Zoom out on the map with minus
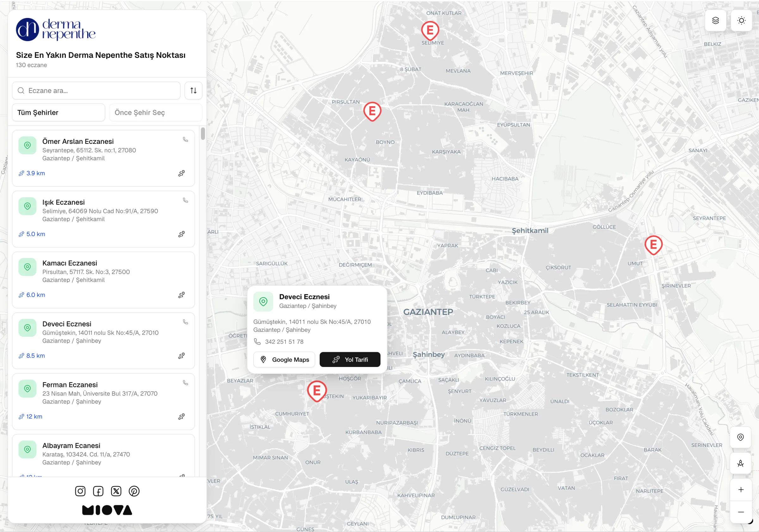The image size is (759, 532). 740,512
